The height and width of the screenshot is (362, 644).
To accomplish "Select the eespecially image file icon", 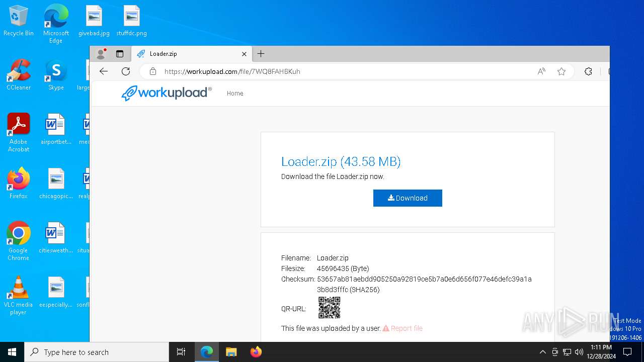I will pos(56,292).
